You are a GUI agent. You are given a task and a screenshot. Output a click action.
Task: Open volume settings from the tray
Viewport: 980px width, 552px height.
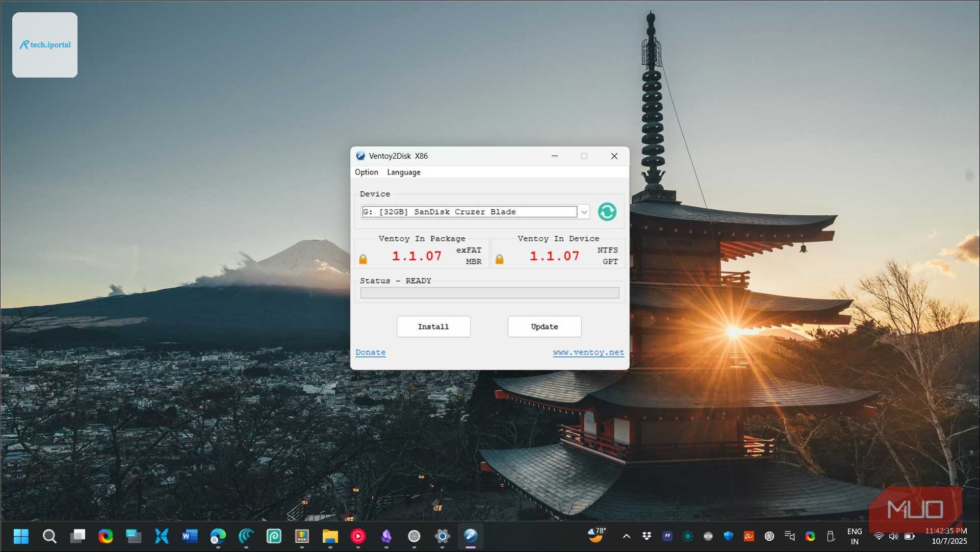pos(893,536)
